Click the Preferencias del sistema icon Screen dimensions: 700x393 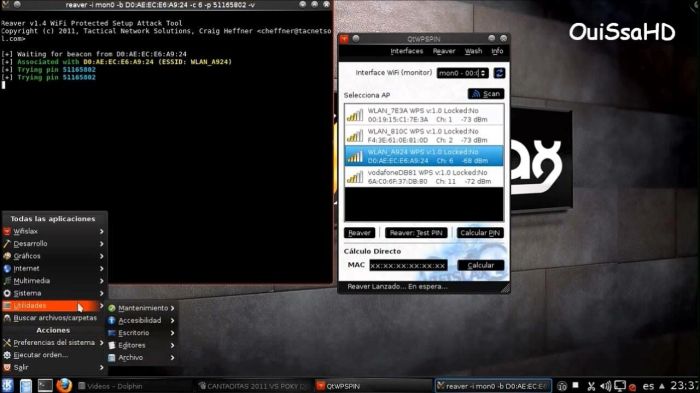point(7,343)
